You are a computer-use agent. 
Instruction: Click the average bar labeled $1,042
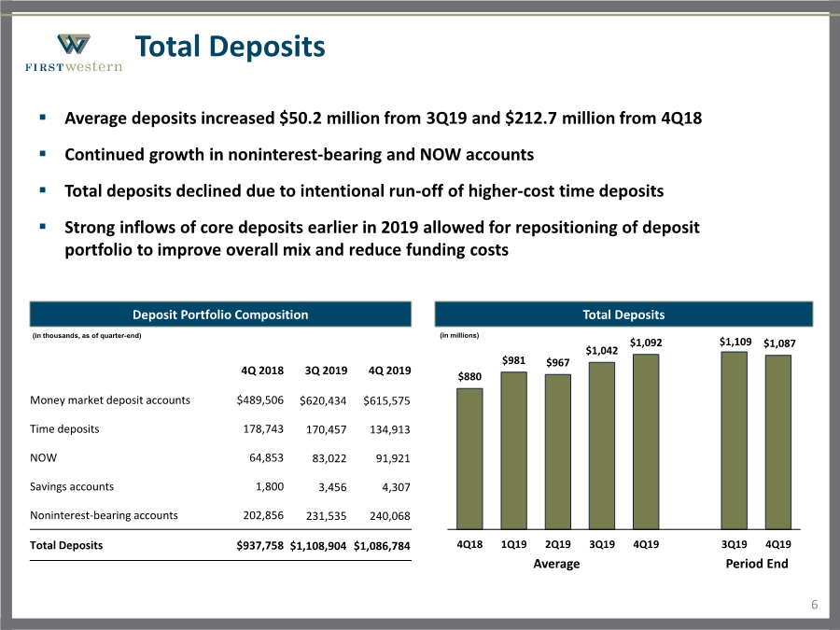click(x=602, y=446)
